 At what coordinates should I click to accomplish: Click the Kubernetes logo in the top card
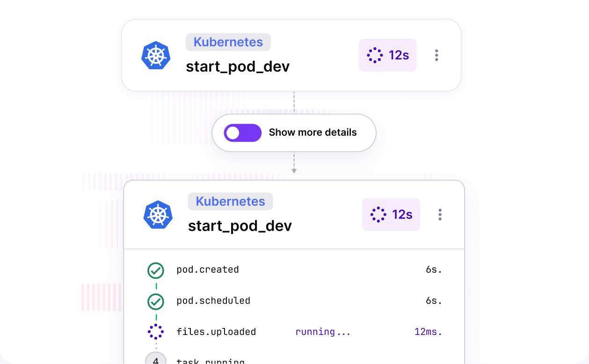(x=156, y=56)
